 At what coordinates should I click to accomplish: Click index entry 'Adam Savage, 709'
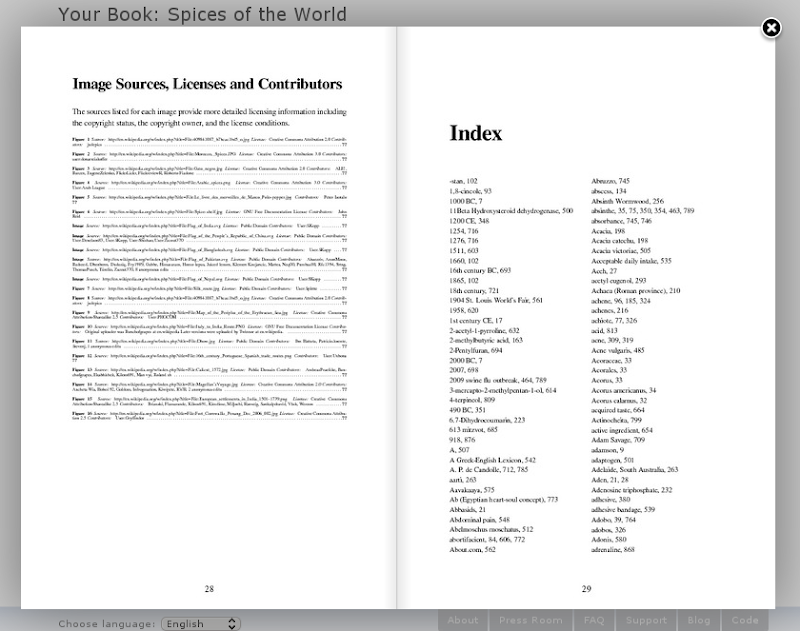point(618,440)
